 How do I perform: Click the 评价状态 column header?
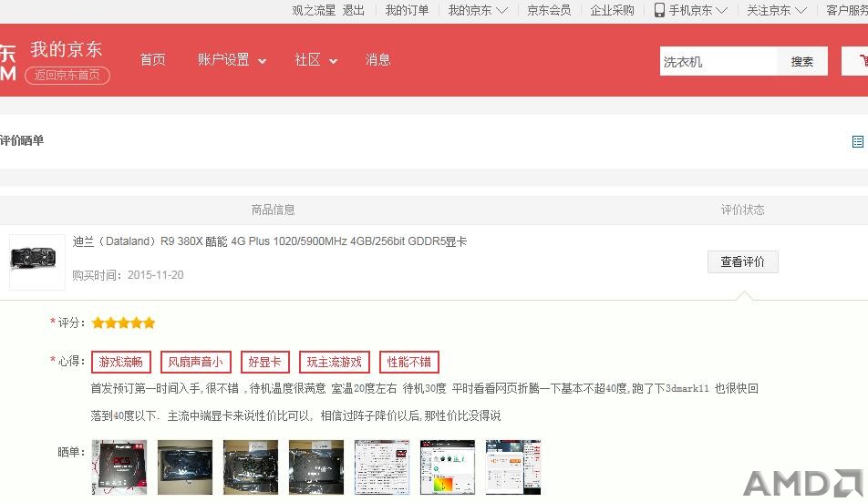(742, 210)
